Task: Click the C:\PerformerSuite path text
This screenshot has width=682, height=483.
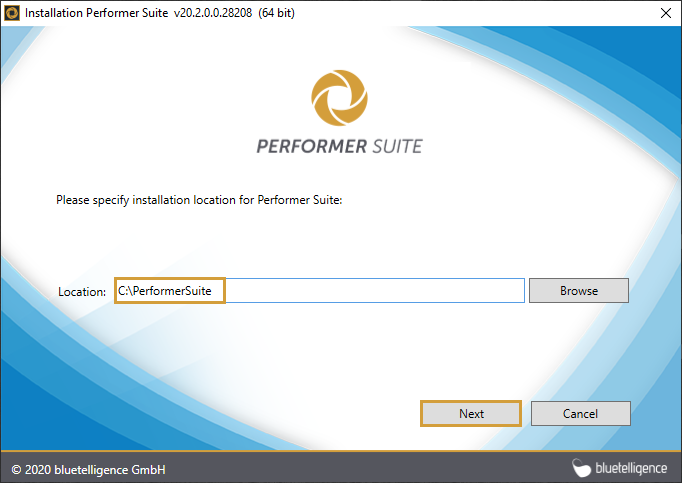Action: pos(170,291)
